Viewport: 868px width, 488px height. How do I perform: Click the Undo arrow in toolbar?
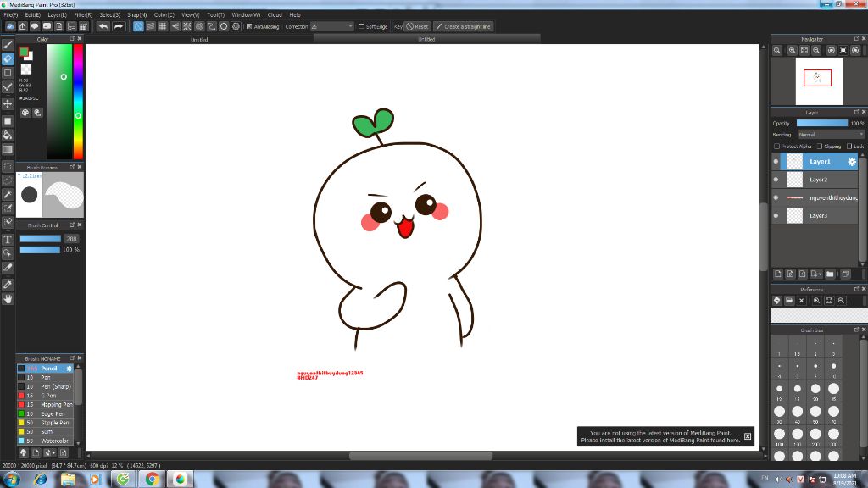pos(103,26)
